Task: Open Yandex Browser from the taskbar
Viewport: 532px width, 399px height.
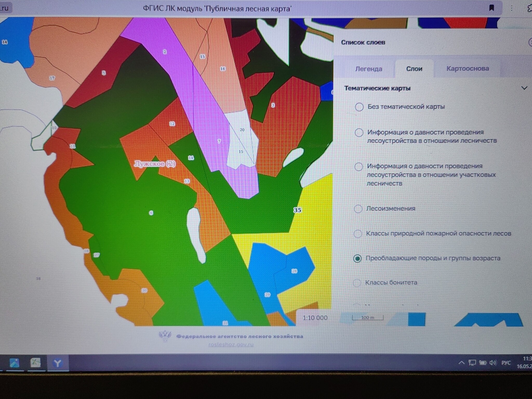Action: (x=57, y=363)
